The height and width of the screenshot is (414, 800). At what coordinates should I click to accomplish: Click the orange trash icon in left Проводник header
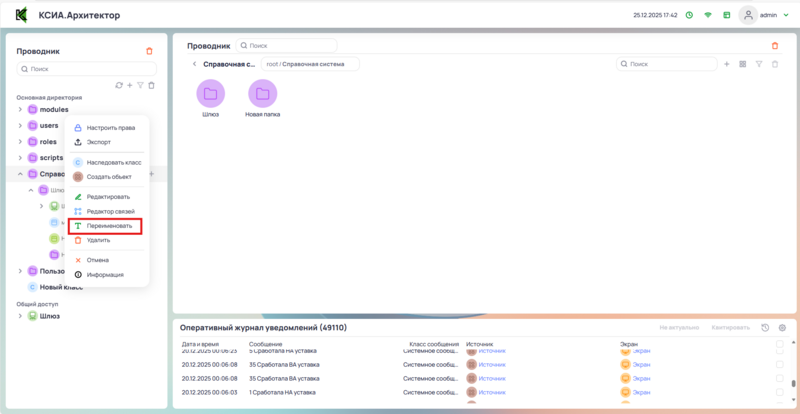[150, 51]
